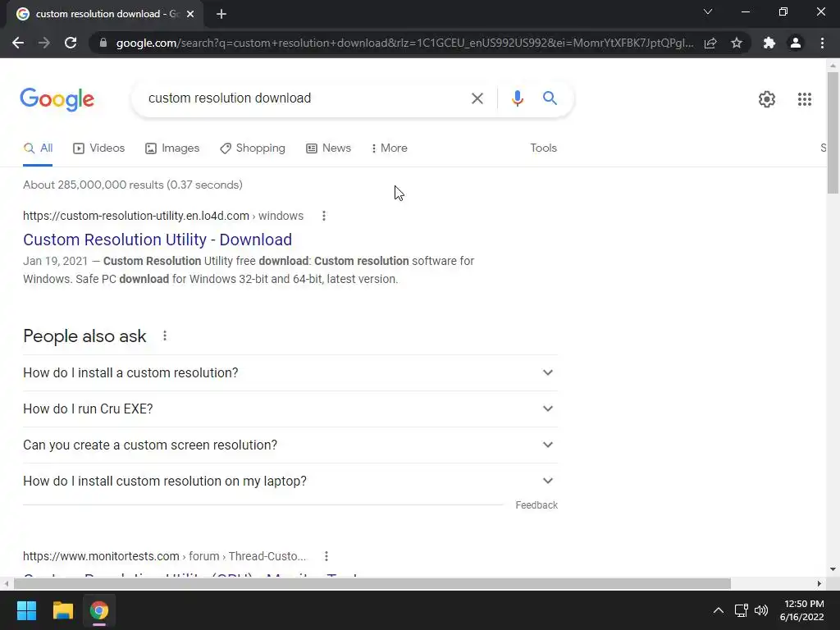Reload the current page
Image resolution: width=840 pixels, height=630 pixels.
tap(71, 43)
